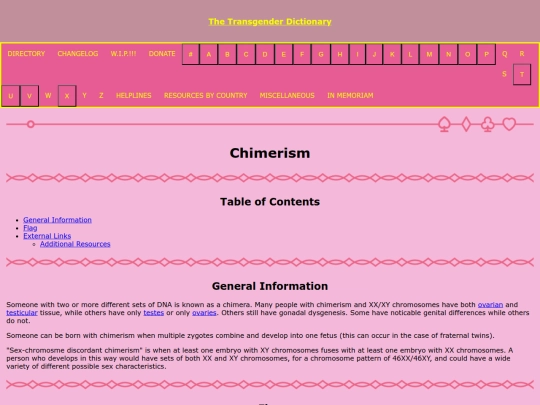Select the letter S index
The width and height of the screenshot is (540, 405).
(x=504, y=74)
